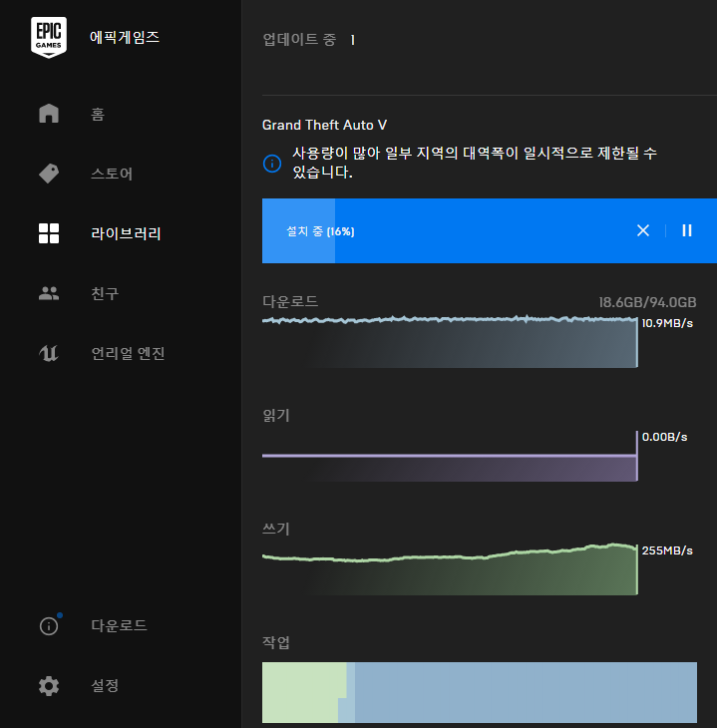Click the Epic Games logo
The width and height of the screenshot is (717, 728).
point(49,37)
